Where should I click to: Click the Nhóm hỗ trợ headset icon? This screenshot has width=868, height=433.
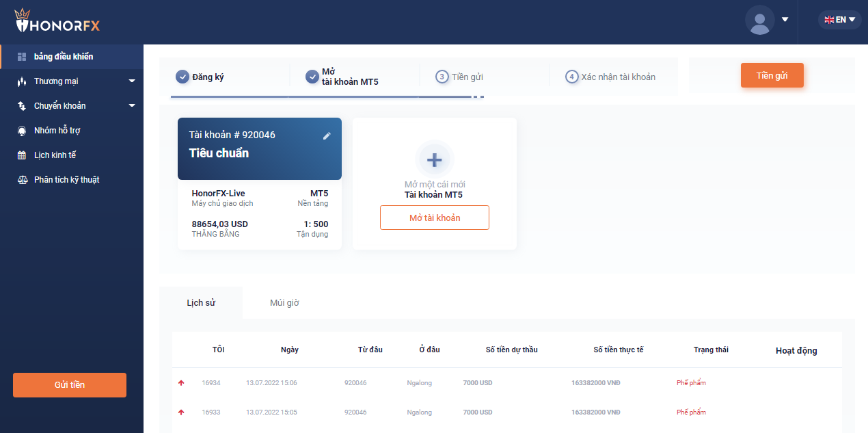pos(21,131)
